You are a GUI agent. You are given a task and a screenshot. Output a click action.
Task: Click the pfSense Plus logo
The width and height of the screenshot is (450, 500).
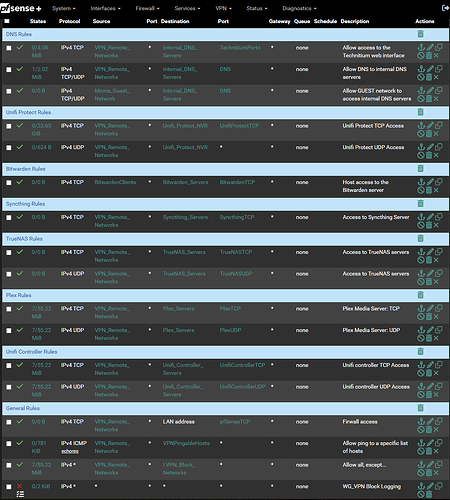(x=21, y=8)
